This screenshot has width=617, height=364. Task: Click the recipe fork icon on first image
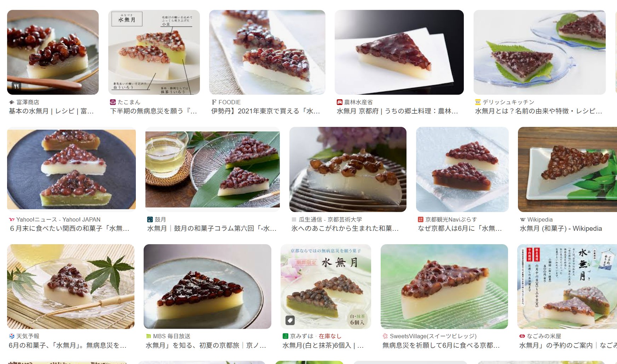click(x=16, y=86)
